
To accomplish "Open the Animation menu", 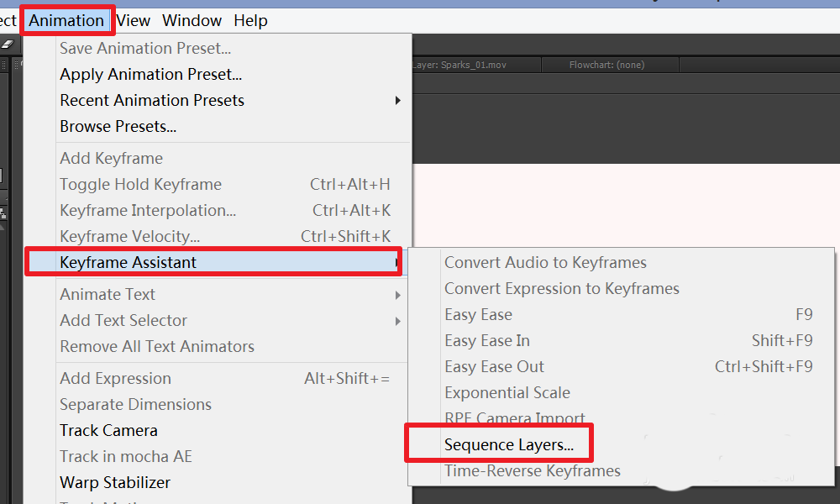I will point(66,20).
